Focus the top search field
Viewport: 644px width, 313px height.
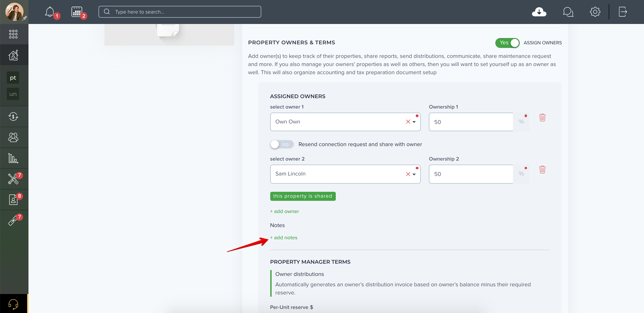(x=180, y=12)
